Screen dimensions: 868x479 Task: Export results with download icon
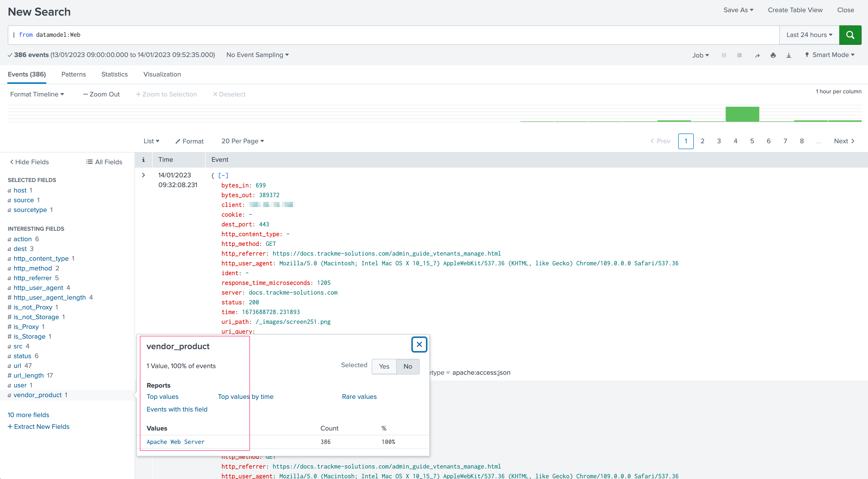[x=789, y=55]
